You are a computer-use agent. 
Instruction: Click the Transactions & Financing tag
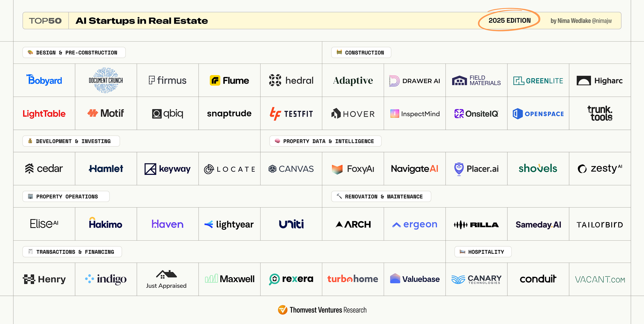point(72,252)
